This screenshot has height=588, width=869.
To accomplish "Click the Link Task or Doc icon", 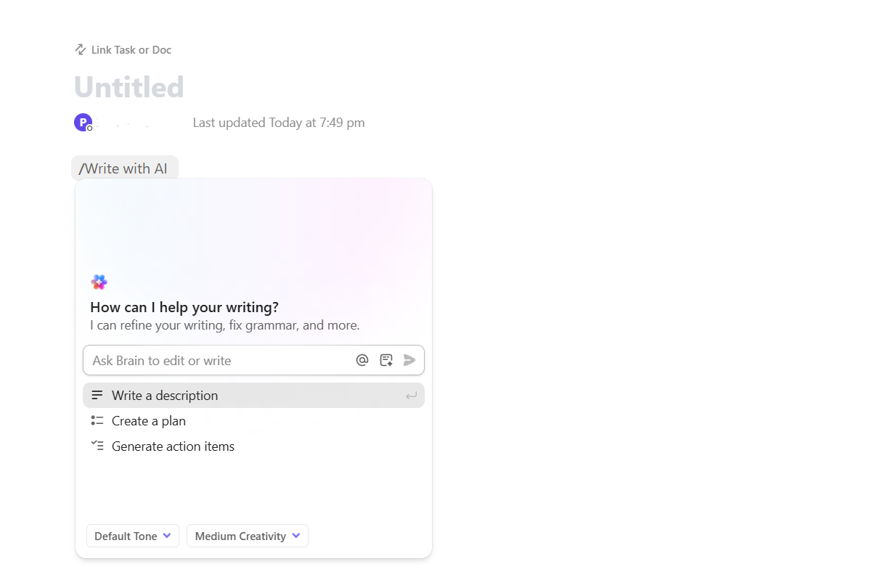I will (80, 49).
